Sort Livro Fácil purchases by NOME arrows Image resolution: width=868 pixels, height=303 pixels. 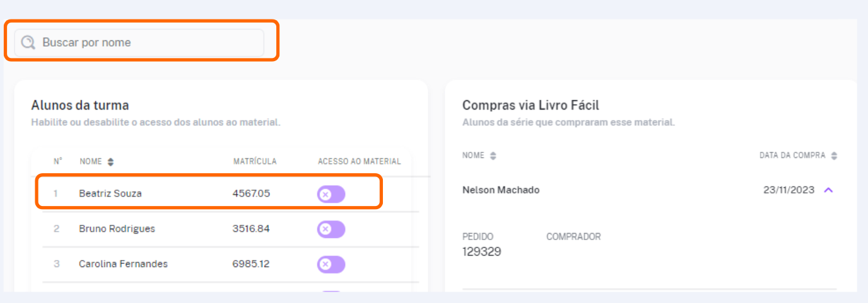tap(493, 156)
